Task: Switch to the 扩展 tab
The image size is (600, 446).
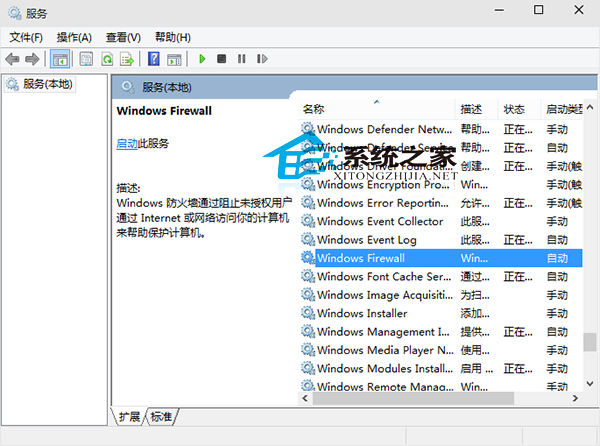Action: click(x=129, y=417)
